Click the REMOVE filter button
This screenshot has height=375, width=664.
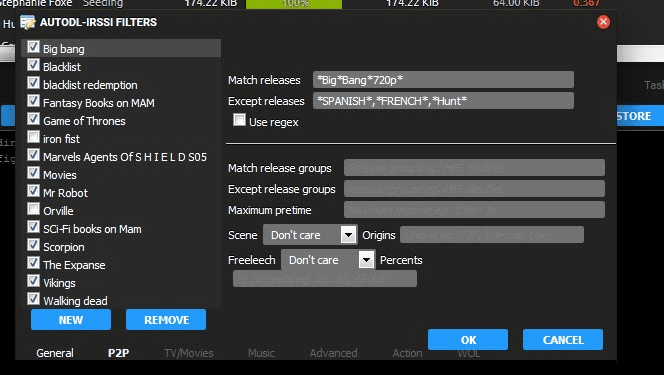click(166, 320)
